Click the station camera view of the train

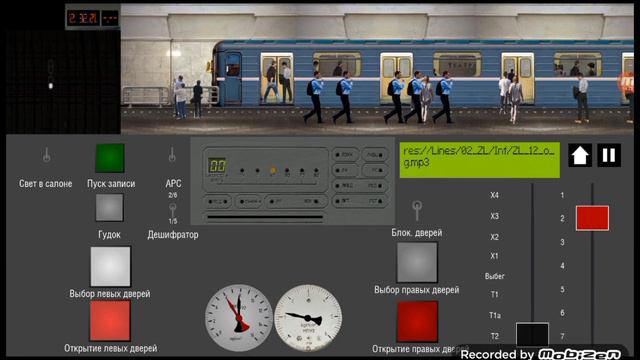point(377,69)
